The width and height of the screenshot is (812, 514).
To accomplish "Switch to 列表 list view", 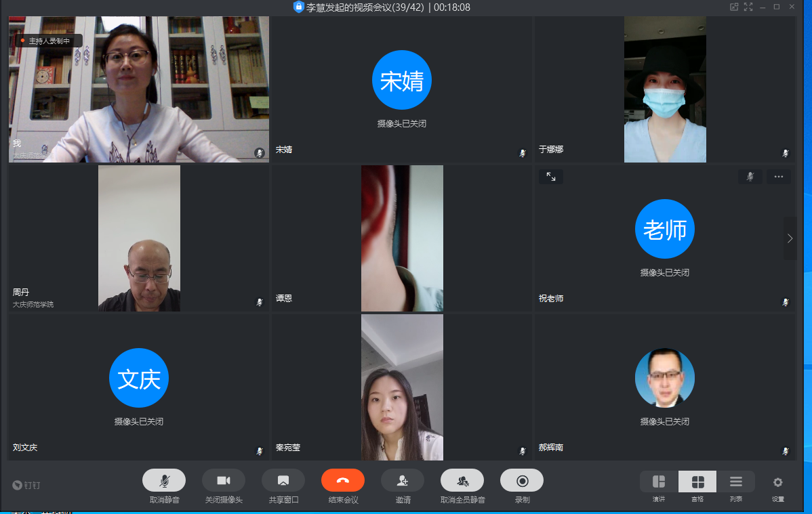I will (736, 481).
